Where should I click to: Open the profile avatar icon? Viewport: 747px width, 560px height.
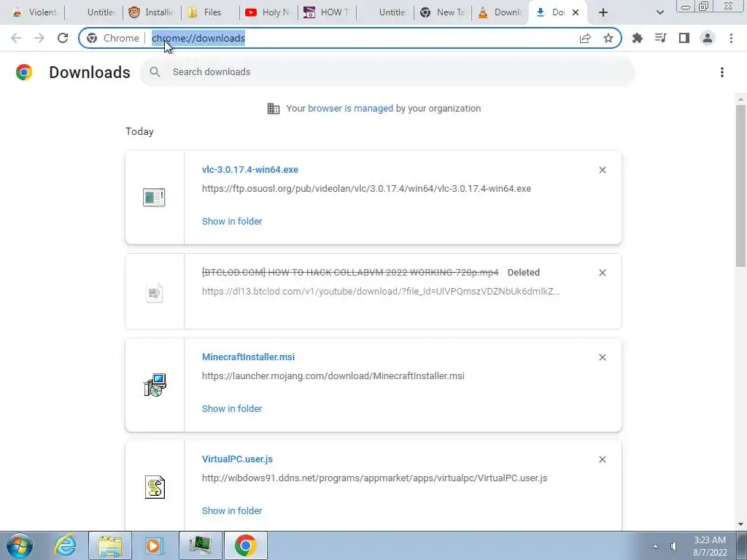tap(708, 38)
